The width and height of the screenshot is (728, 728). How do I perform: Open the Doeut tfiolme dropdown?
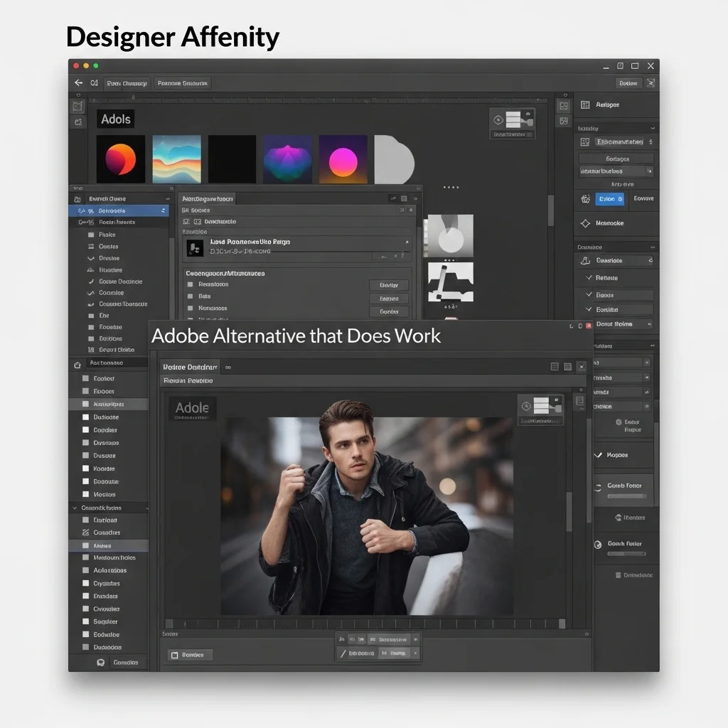coord(648,324)
